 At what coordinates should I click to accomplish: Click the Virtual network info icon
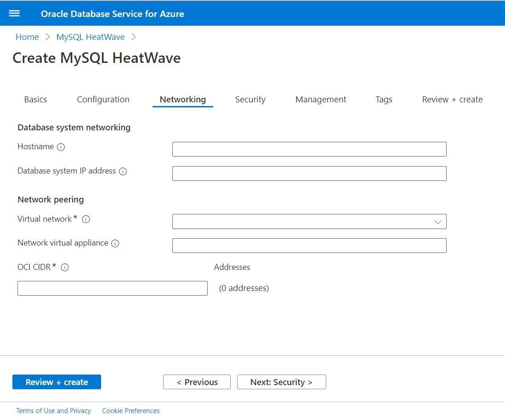coord(86,219)
